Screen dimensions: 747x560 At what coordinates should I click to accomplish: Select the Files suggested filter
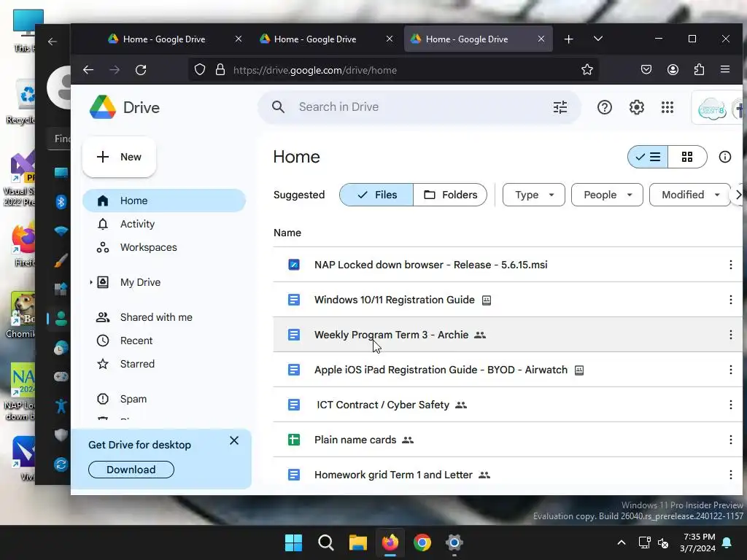coord(376,195)
